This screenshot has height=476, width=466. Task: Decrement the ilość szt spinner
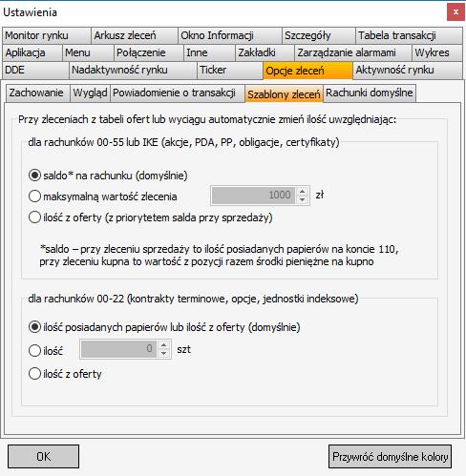(164, 353)
